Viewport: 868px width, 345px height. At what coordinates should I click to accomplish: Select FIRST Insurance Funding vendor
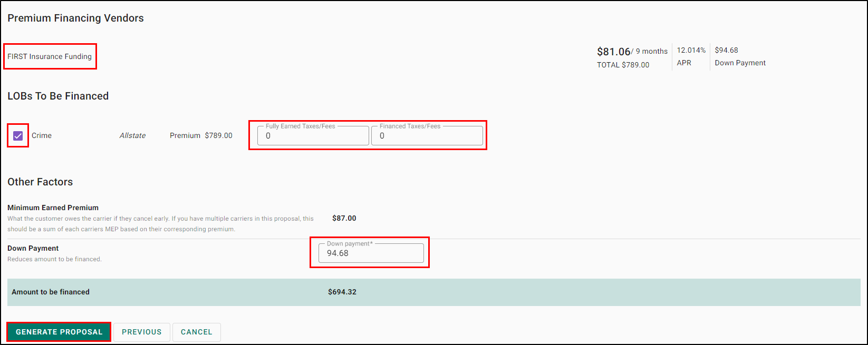coord(50,56)
